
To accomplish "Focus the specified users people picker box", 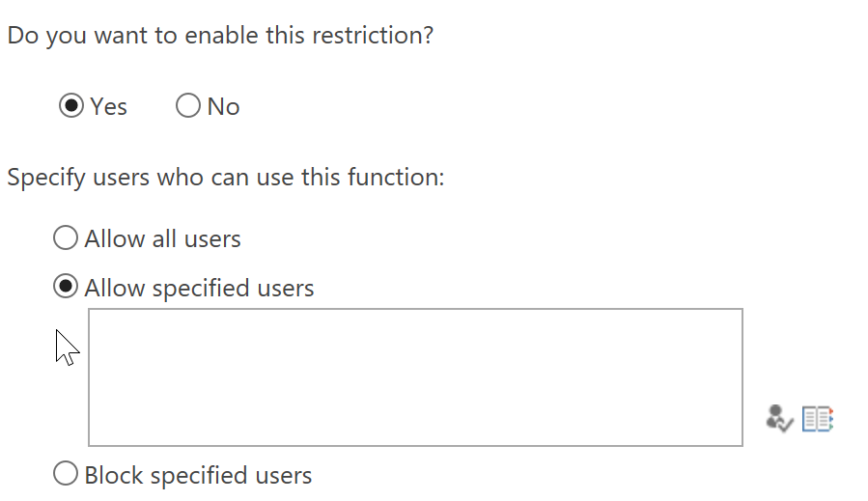I will click(x=415, y=377).
